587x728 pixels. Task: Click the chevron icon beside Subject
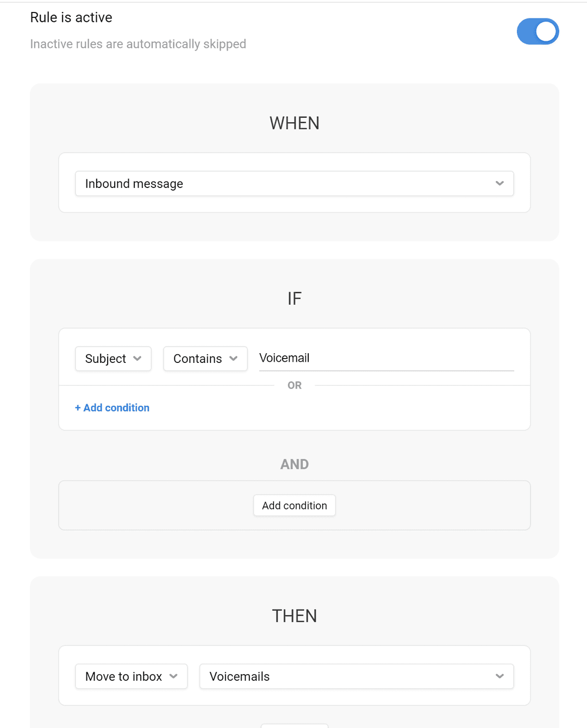[137, 359]
